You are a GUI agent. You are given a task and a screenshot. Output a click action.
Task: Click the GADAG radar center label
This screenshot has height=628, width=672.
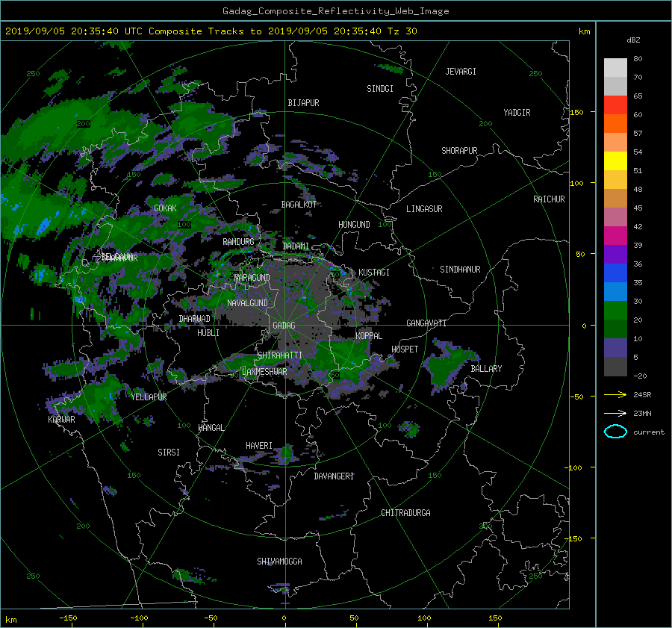(284, 326)
